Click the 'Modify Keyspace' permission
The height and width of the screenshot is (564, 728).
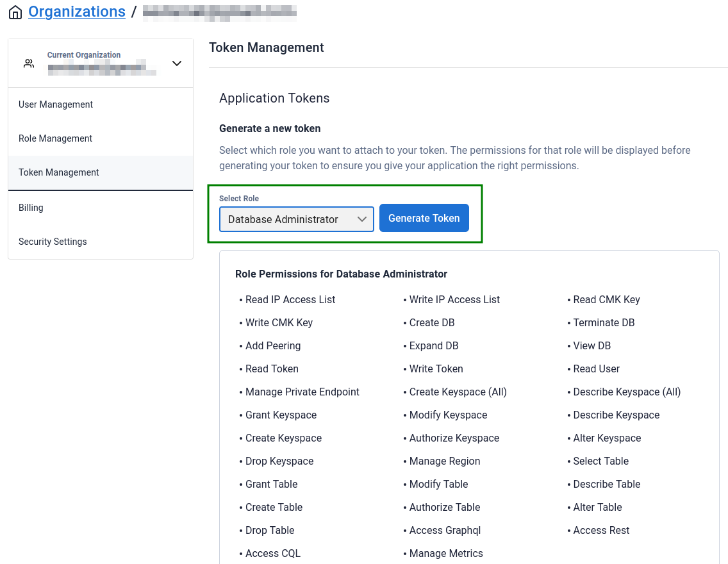[448, 415]
